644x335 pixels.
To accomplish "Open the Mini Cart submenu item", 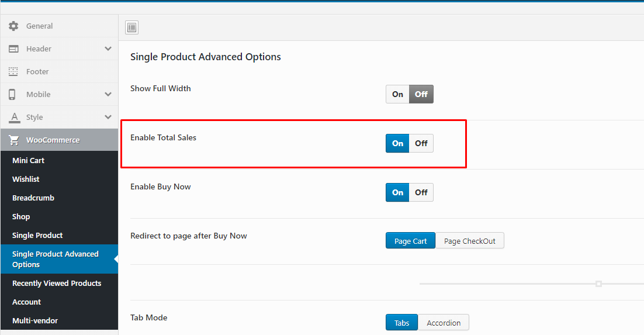I will coord(59,161).
